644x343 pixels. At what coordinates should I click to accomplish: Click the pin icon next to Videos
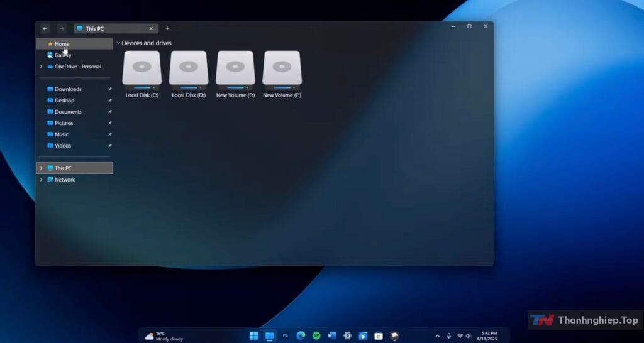109,146
